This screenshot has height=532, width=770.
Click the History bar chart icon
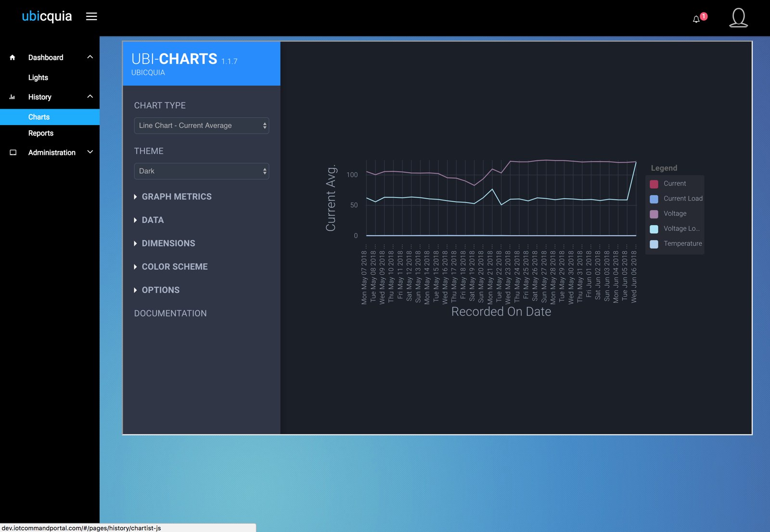coord(13,97)
